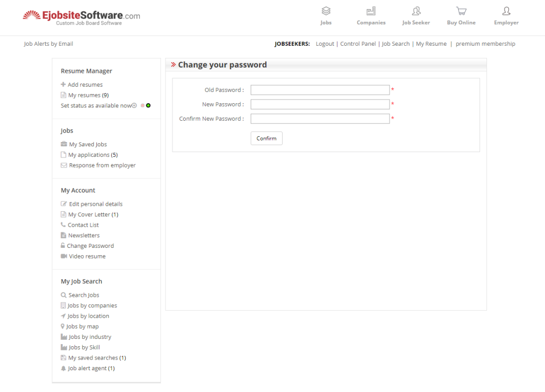This screenshot has height=392, width=545.
Task: Select the red unavailable status indicator
Action: [x=143, y=105]
